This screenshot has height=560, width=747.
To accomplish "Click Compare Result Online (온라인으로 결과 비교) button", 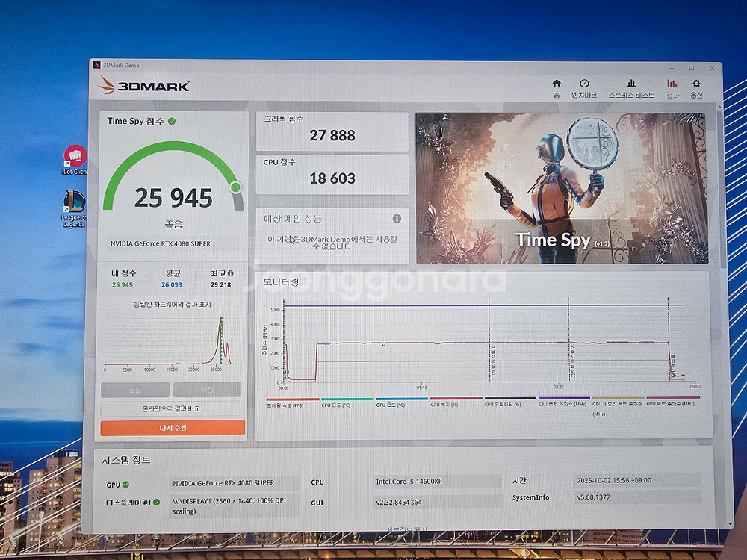I will click(171, 409).
